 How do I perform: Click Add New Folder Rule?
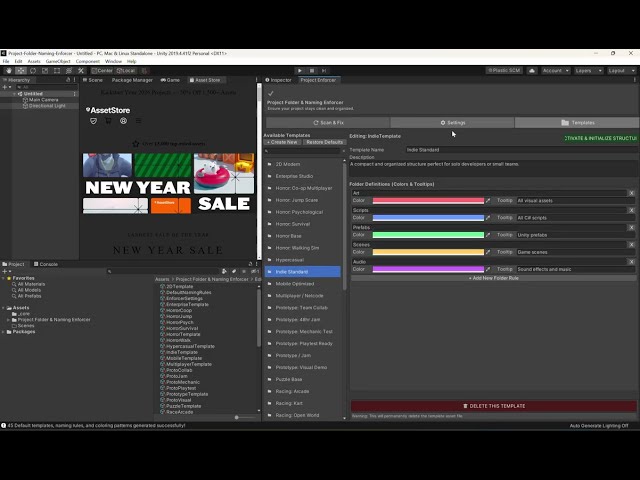coord(493,278)
